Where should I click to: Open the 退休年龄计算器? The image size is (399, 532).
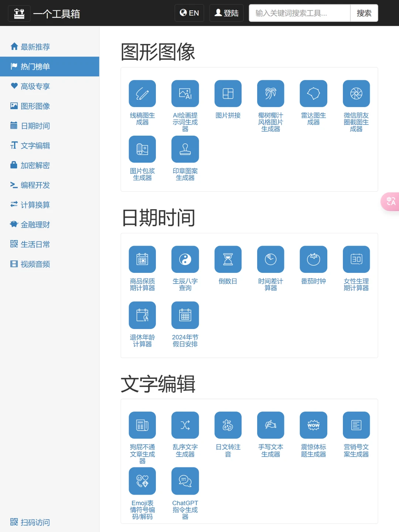pyautogui.click(x=142, y=315)
